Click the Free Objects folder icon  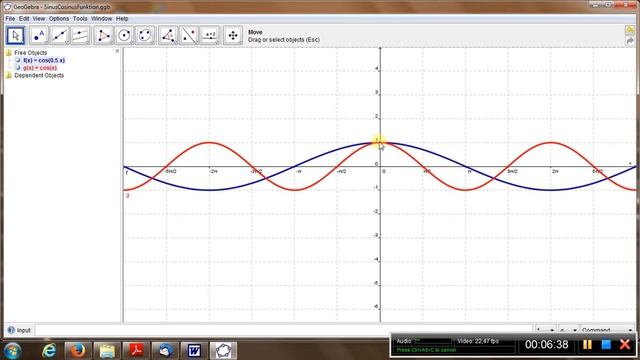coord(9,53)
